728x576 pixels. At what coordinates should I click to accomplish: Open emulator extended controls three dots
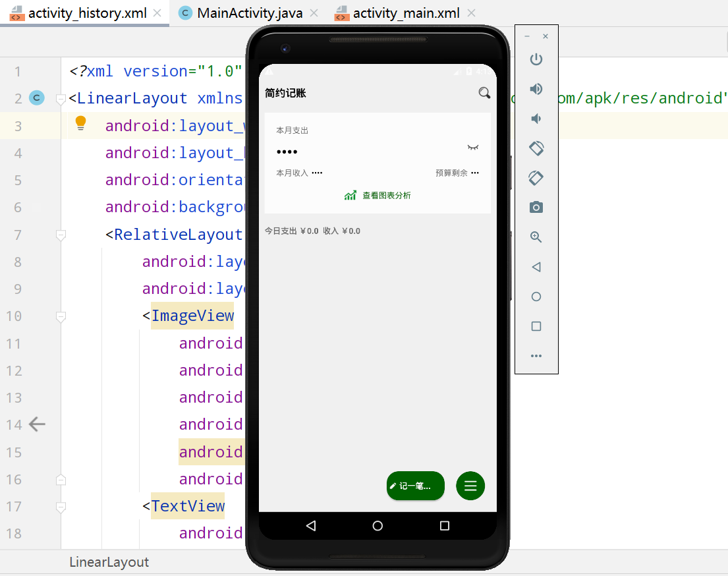pos(536,356)
